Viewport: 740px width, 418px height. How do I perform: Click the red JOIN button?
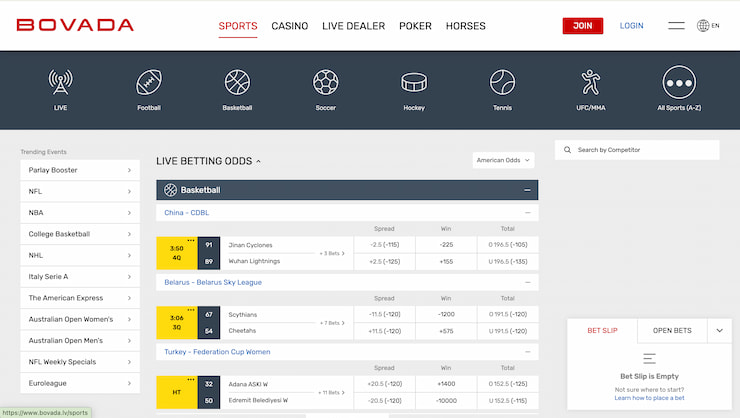[583, 26]
